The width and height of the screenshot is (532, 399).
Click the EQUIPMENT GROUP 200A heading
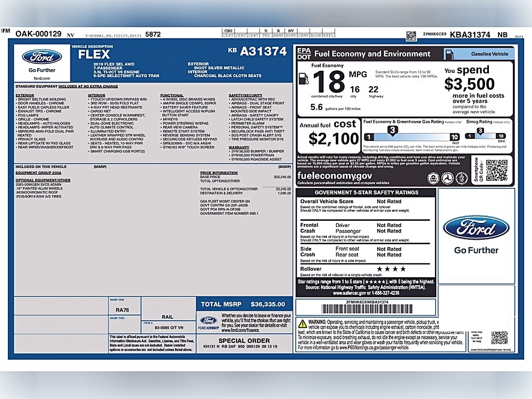[38, 173]
